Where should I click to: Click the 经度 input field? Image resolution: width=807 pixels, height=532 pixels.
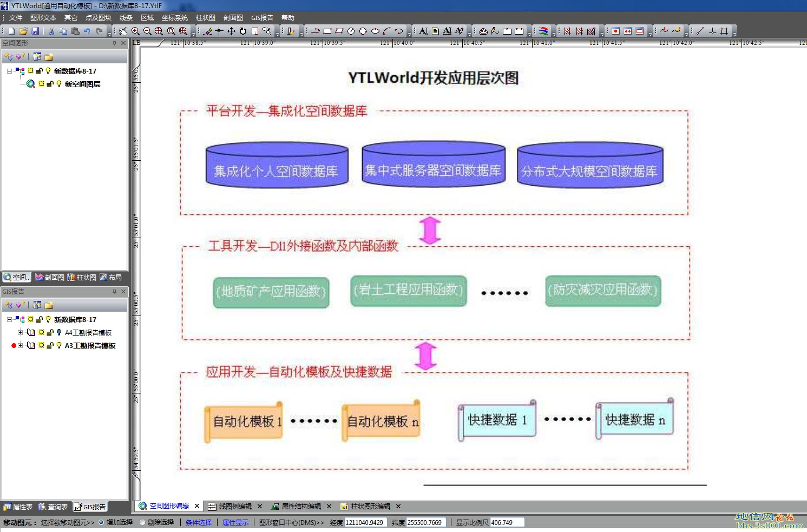(365, 522)
